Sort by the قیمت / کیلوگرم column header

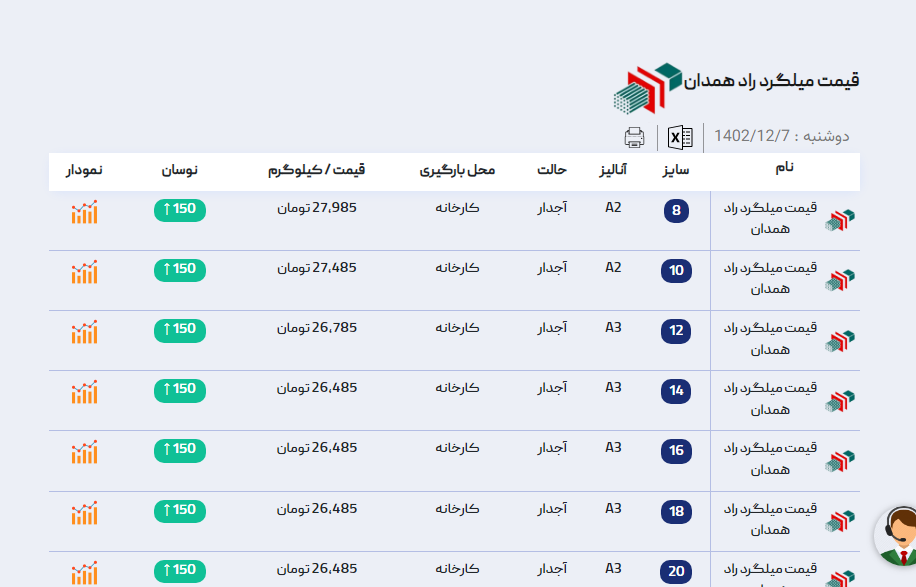click(x=316, y=170)
